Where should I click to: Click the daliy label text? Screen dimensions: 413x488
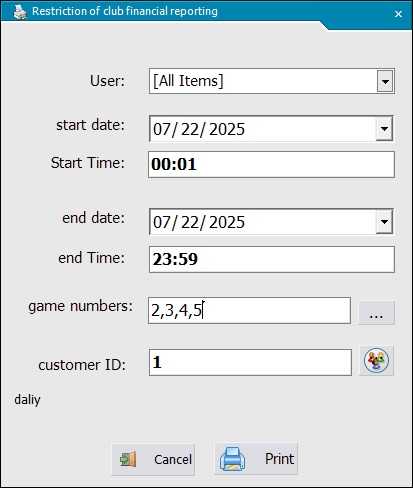point(27,399)
